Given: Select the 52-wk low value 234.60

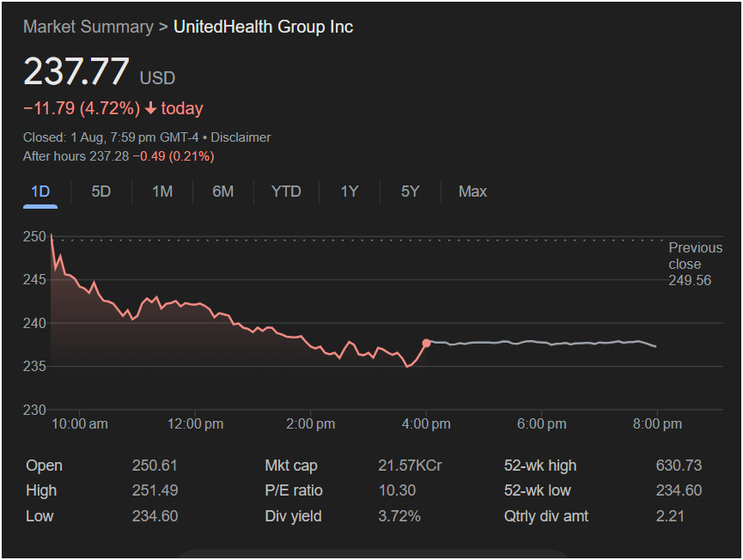Looking at the screenshot, I should tap(679, 490).
